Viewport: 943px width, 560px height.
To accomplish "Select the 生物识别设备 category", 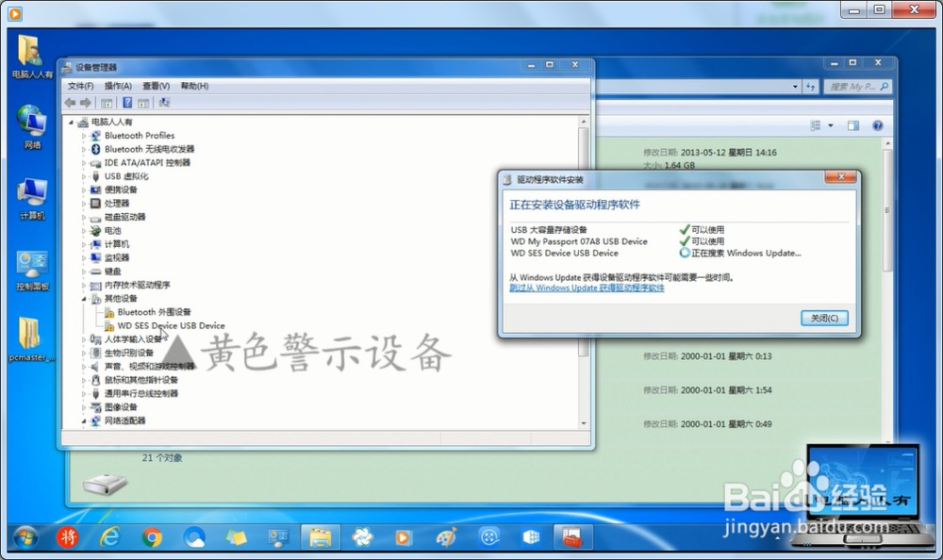I will pyautogui.click(x=128, y=353).
